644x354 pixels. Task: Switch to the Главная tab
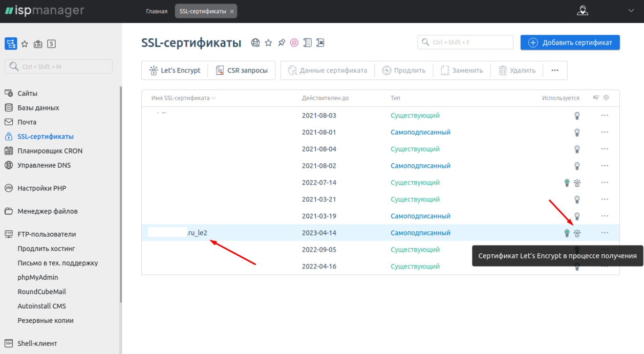(157, 11)
